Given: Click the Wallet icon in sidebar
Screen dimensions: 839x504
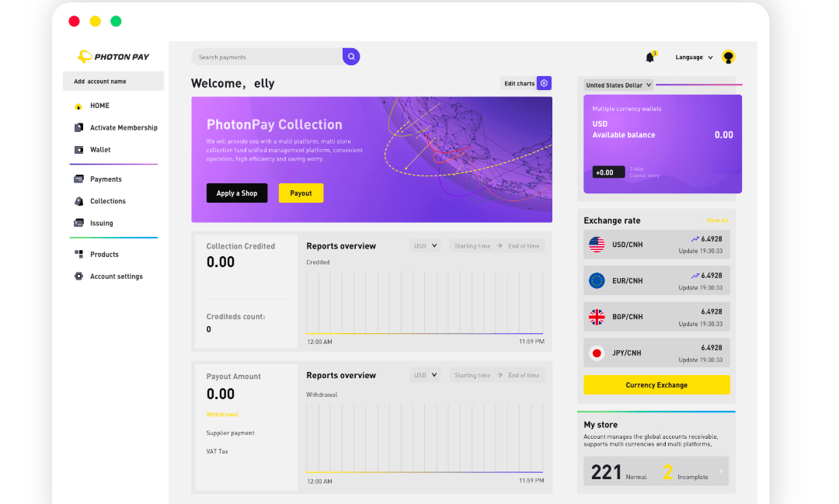Looking at the screenshot, I should (x=78, y=150).
